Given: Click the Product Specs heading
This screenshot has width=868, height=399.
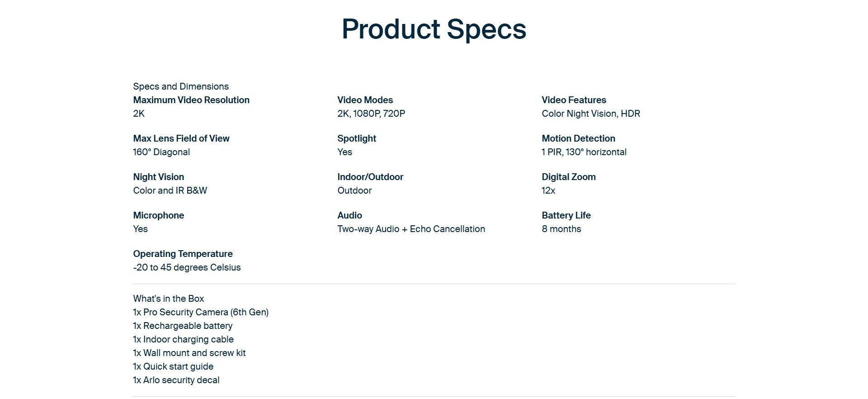Looking at the screenshot, I should point(434,29).
